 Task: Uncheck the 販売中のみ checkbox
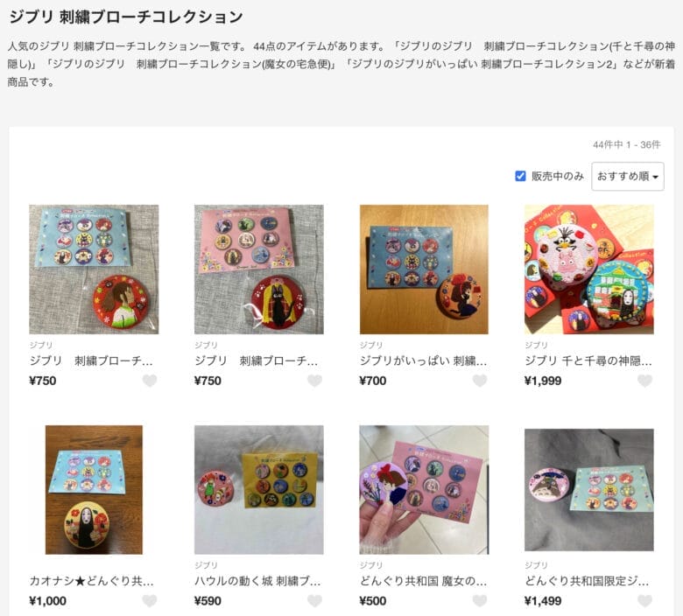(520, 176)
